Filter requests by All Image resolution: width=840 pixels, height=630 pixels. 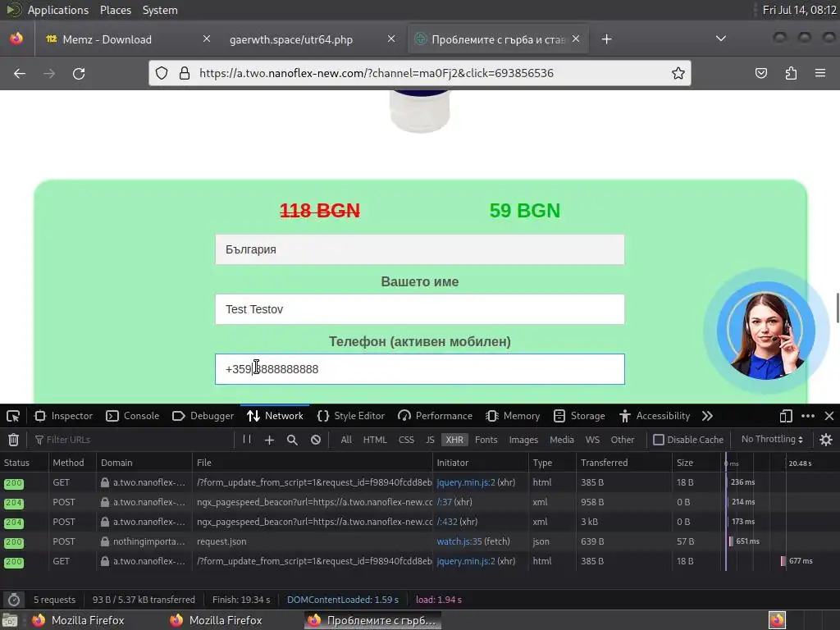346,440
